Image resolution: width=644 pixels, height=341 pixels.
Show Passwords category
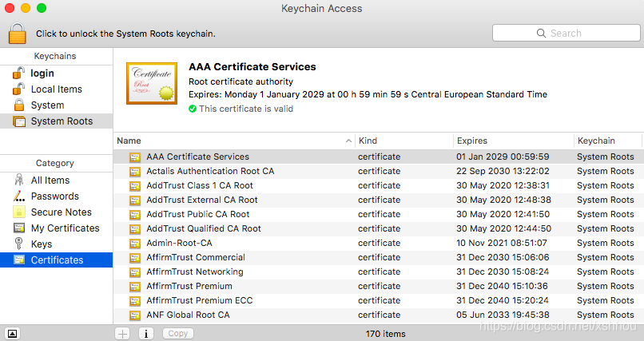tap(56, 196)
